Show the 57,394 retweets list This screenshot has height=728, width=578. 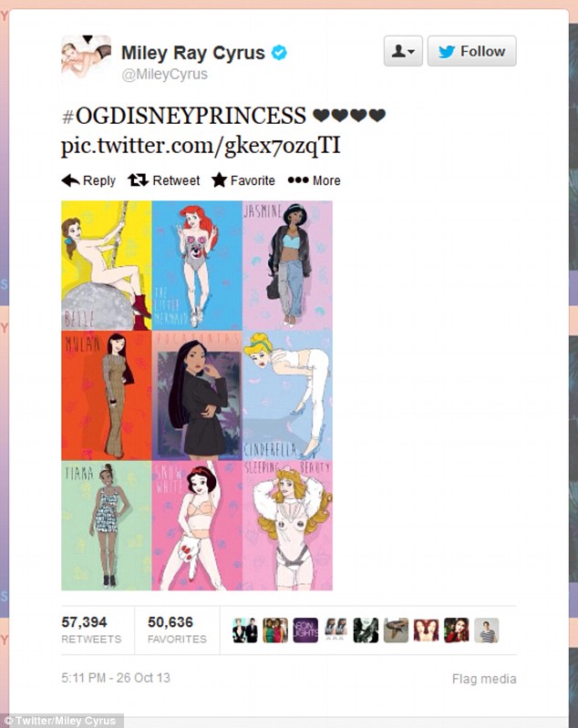click(91, 630)
